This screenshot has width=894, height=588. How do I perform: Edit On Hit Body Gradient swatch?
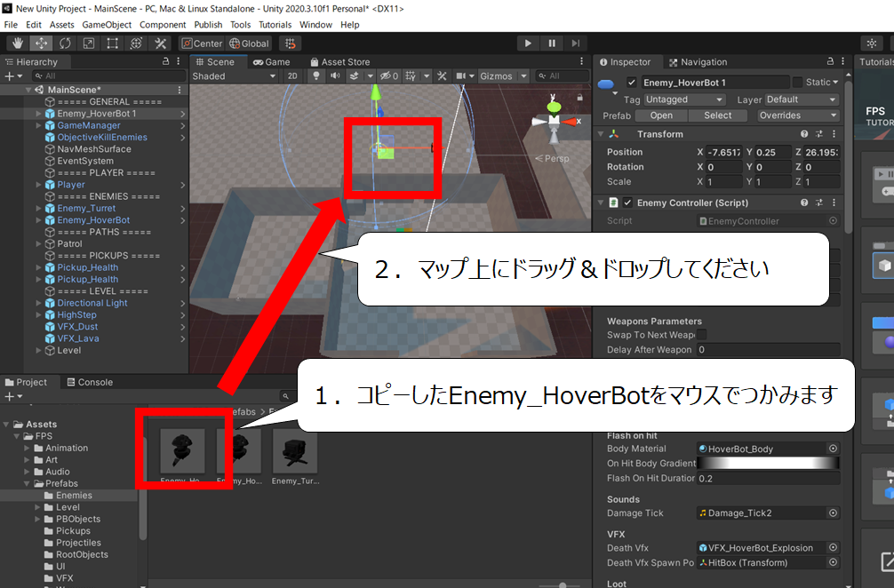tap(768, 464)
